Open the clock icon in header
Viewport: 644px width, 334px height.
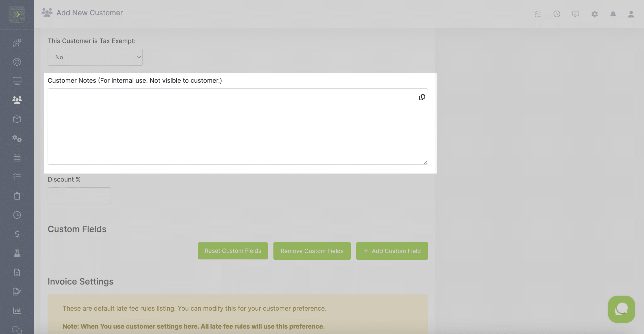tap(557, 14)
